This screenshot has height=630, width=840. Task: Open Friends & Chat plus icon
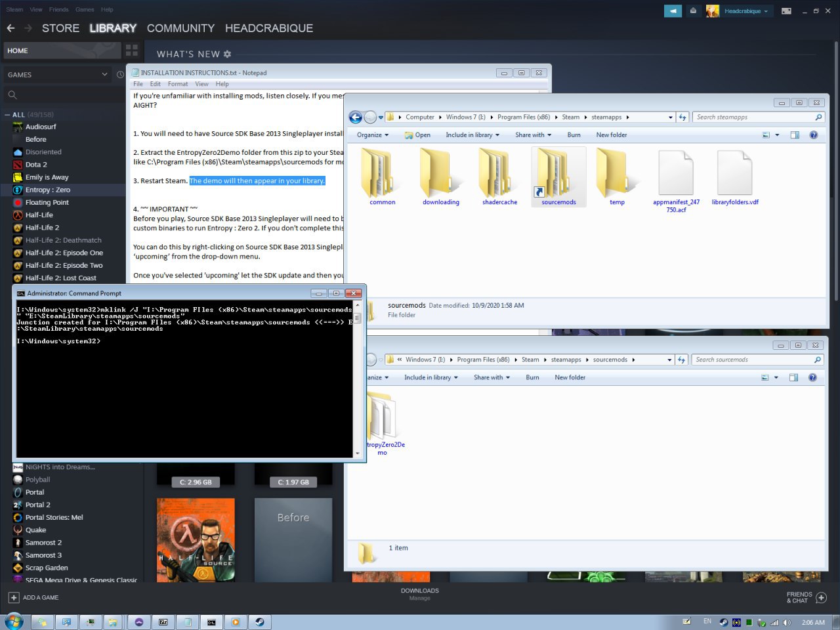coord(821,597)
